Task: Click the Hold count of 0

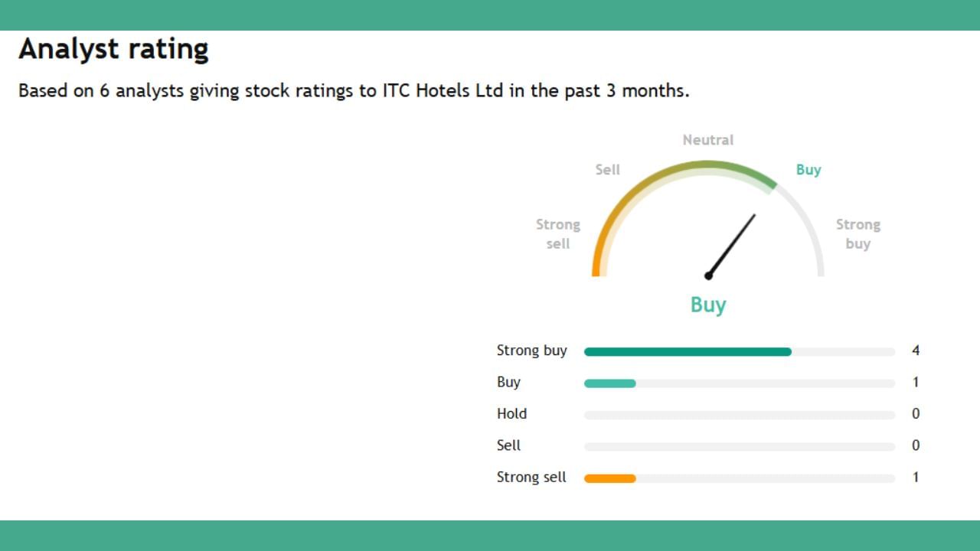Action: pyautogui.click(x=916, y=414)
